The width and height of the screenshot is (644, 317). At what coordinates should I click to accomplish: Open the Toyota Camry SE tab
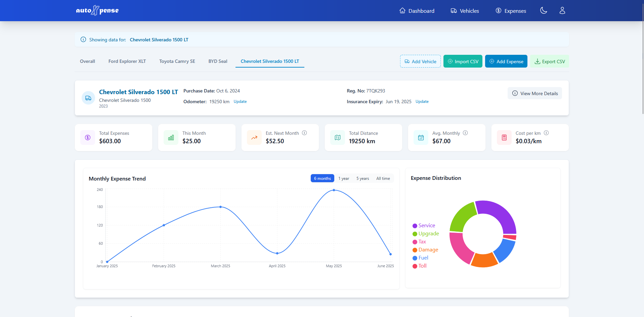tap(177, 61)
